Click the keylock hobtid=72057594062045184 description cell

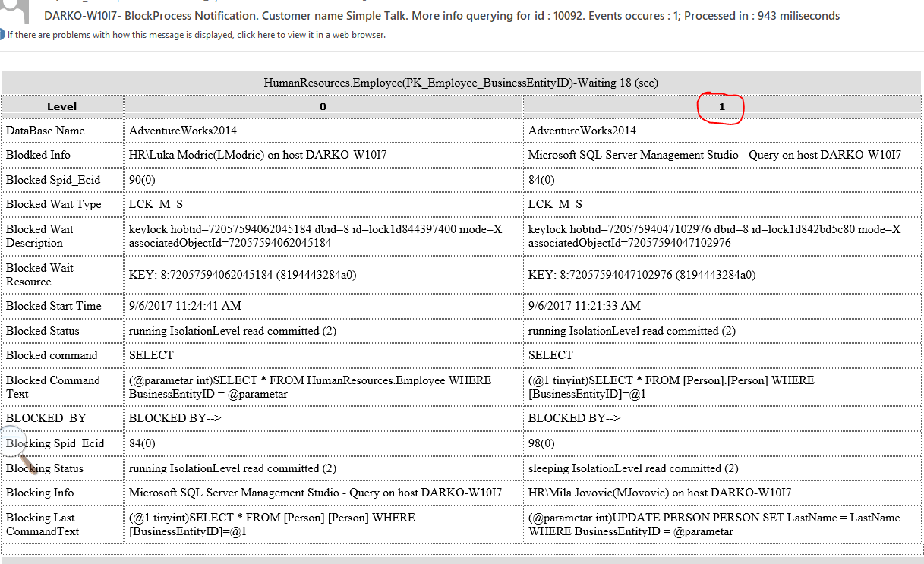click(x=323, y=236)
